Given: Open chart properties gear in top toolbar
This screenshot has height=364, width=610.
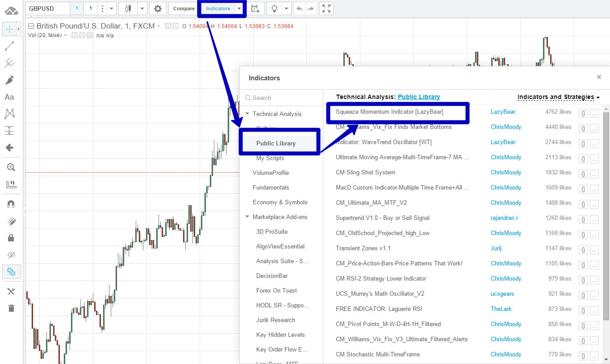Looking at the screenshot, I should (x=158, y=8).
